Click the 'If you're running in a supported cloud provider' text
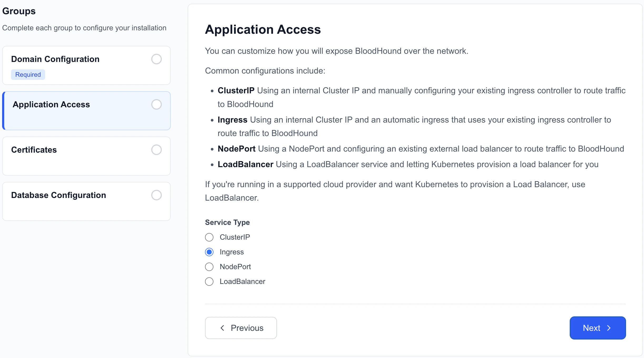 tap(395, 191)
